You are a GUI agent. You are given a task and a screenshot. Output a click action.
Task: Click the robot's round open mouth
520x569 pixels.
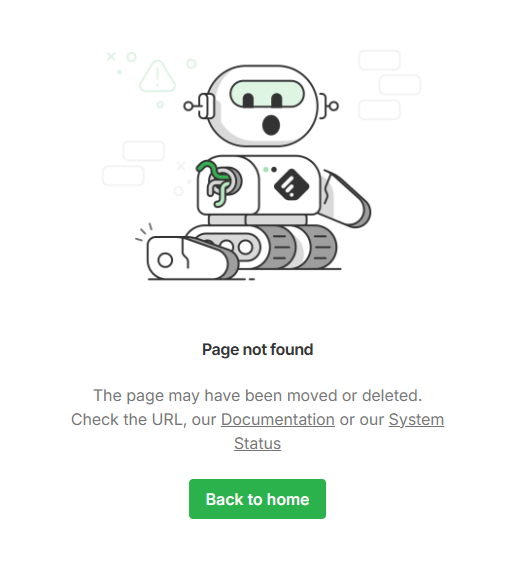pos(271,125)
